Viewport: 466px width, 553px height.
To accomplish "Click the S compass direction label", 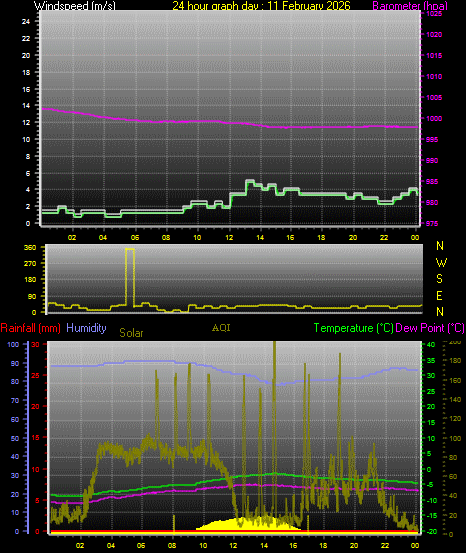I will click(440, 279).
